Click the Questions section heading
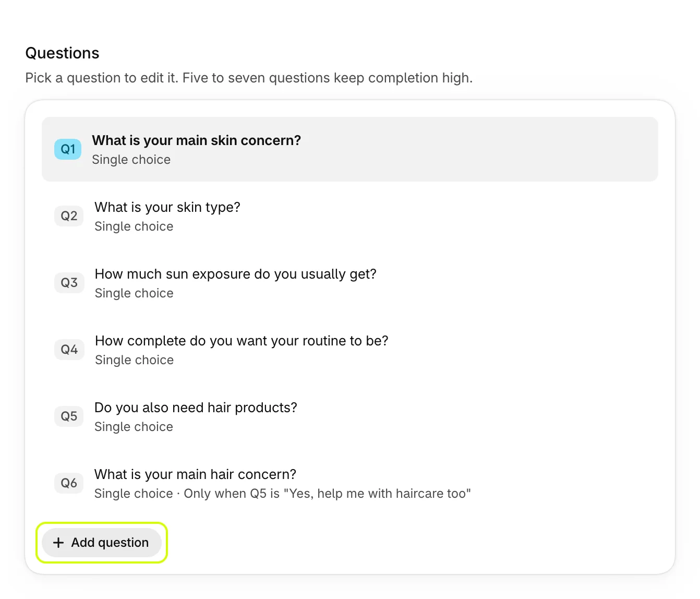The height and width of the screenshot is (599, 700). [62, 53]
